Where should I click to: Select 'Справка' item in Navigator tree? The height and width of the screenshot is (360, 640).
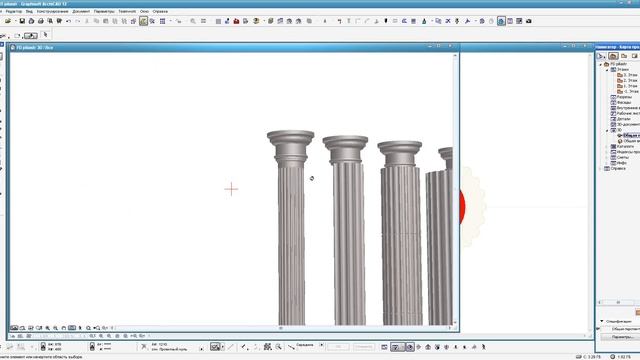(x=615, y=168)
